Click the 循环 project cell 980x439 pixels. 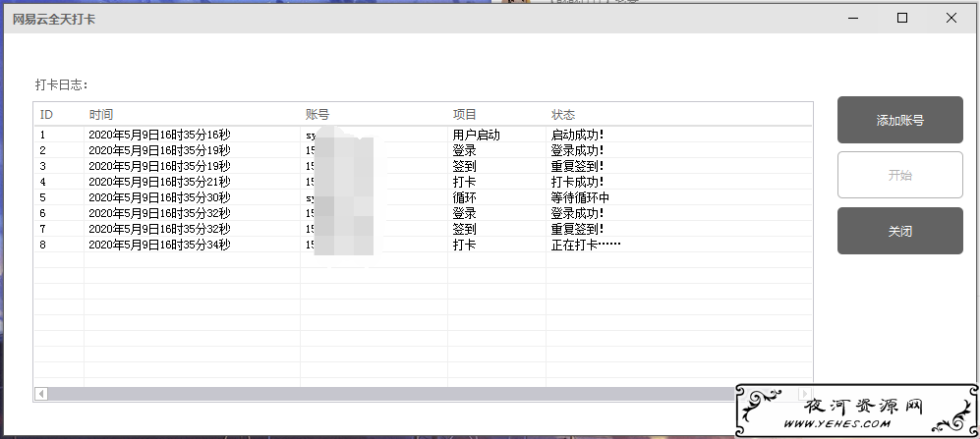click(x=464, y=197)
